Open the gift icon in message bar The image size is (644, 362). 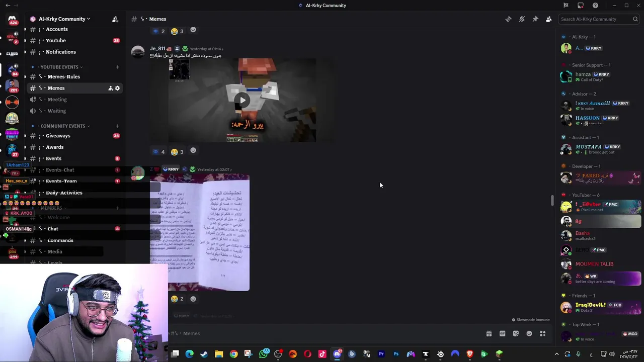click(x=489, y=333)
